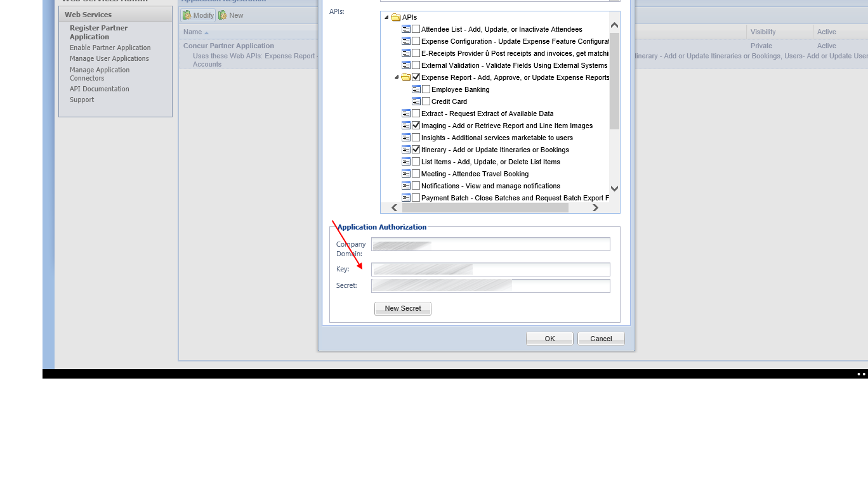
Task: Check the E-Receipts Provider API checkbox
Action: click(x=416, y=53)
